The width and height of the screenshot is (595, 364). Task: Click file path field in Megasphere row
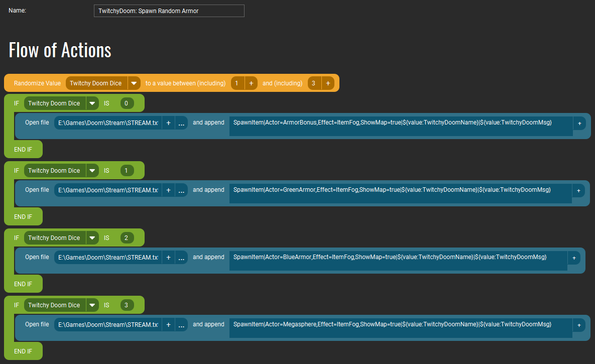pos(108,324)
